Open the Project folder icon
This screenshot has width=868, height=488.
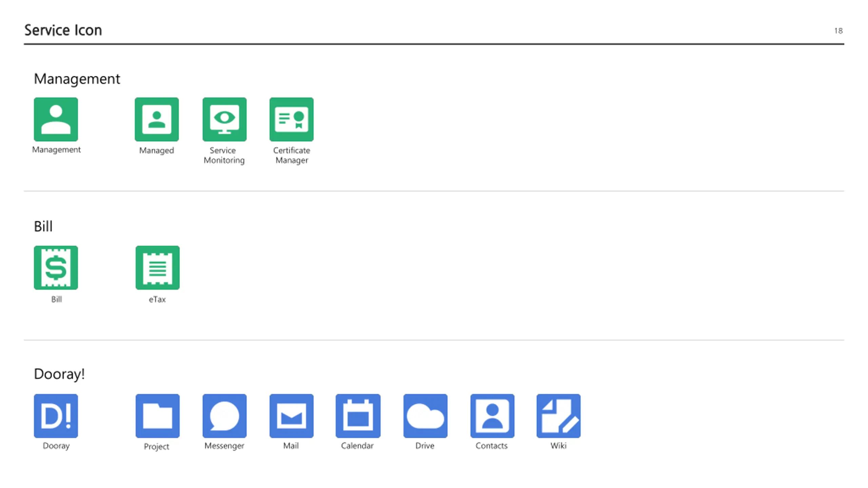[158, 416]
